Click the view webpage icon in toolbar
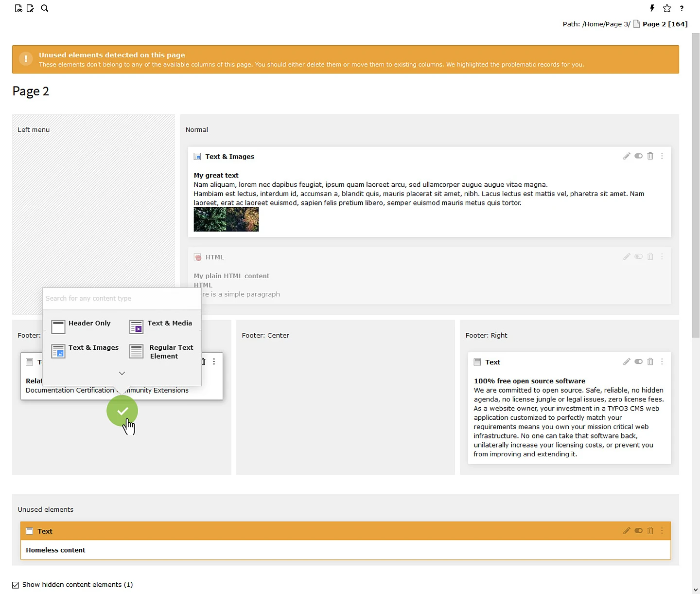This screenshot has height=594, width=700. [18, 8]
